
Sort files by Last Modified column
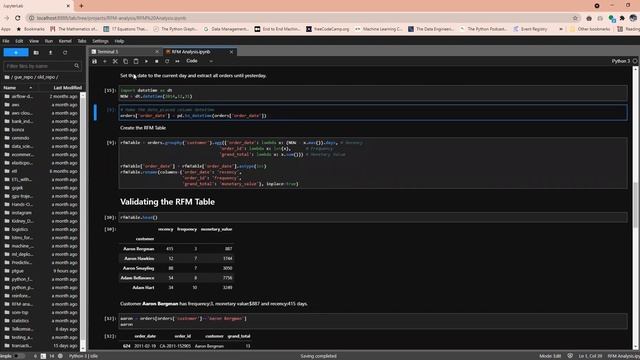[x=67, y=88]
